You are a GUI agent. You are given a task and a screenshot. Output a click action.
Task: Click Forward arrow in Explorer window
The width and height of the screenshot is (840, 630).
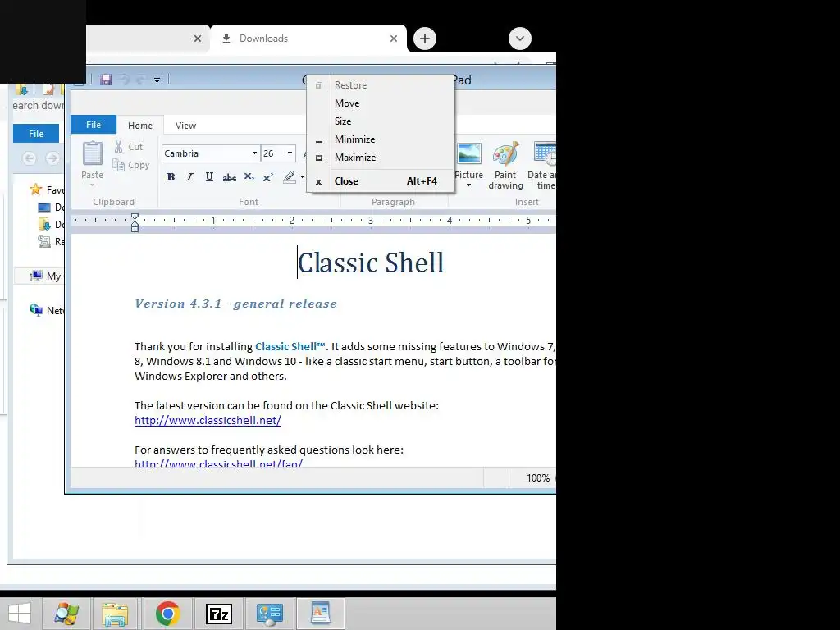[52, 158]
